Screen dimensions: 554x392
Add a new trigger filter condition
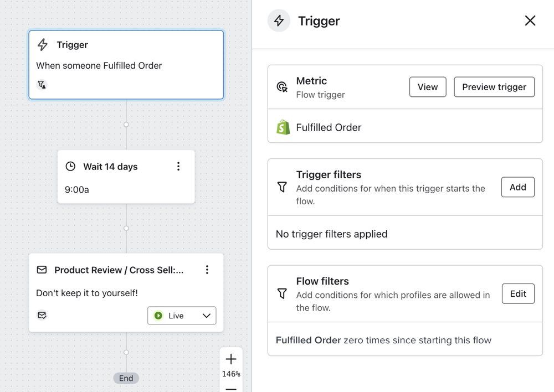(x=517, y=187)
